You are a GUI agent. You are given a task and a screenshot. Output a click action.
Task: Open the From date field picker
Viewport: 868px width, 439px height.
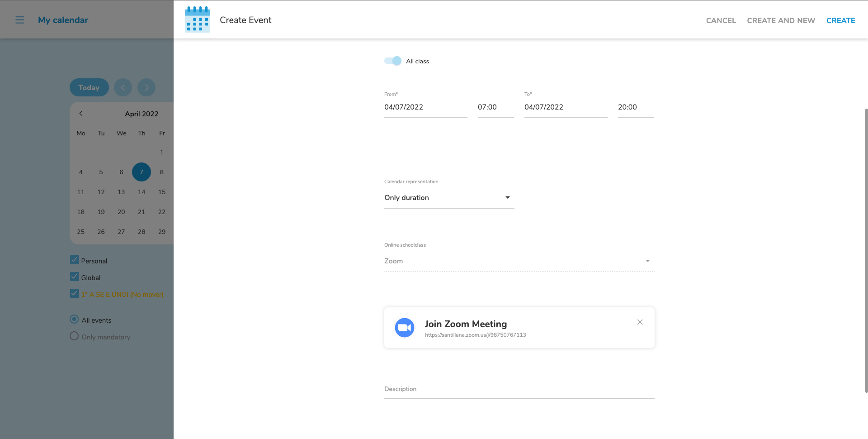[x=425, y=107]
